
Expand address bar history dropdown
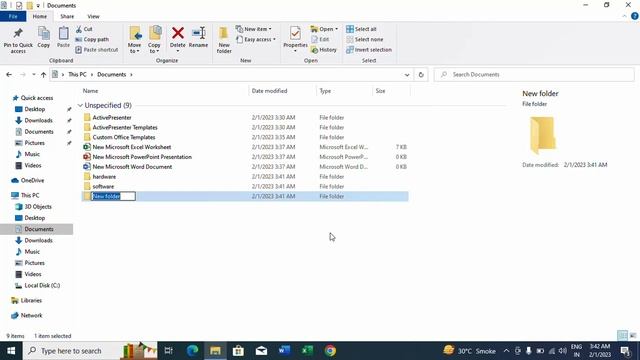click(x=407, y=75)
